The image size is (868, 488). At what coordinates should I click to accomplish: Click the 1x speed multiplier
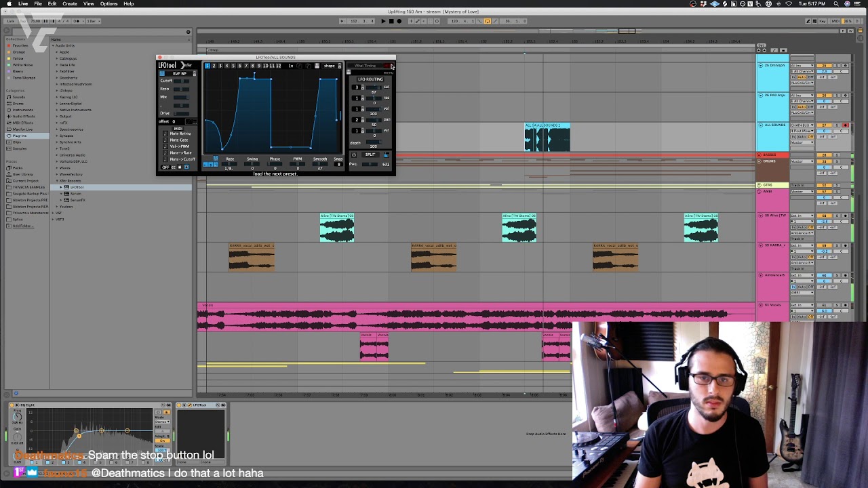tap(291, 66)
